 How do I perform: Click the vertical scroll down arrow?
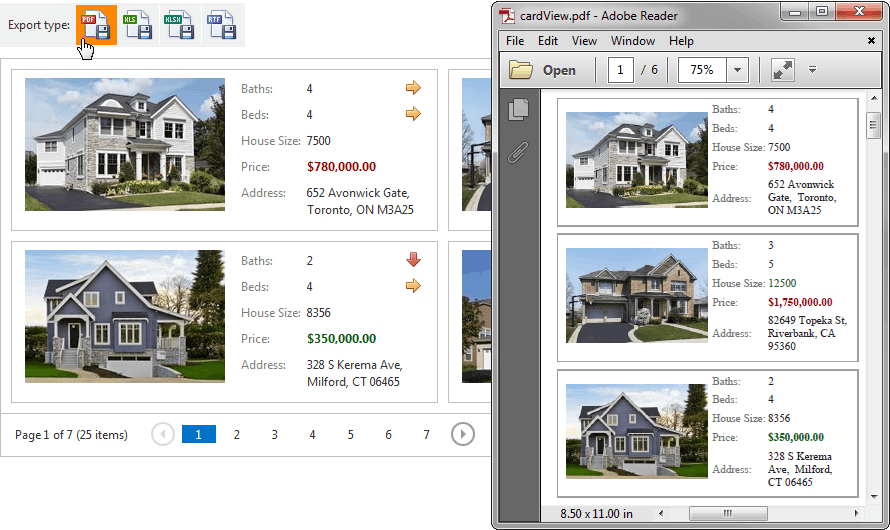tap(874, 497)
